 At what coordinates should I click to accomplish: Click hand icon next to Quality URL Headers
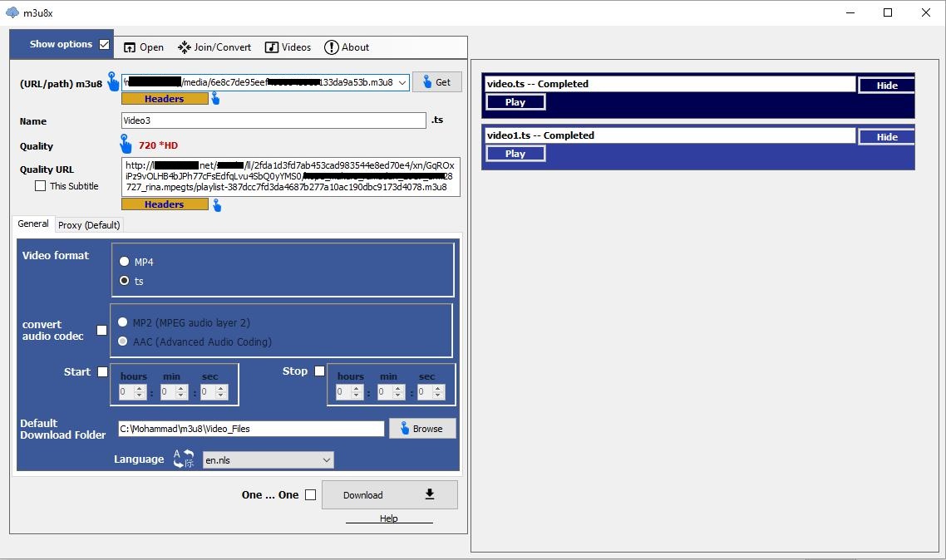click(217, 205)
